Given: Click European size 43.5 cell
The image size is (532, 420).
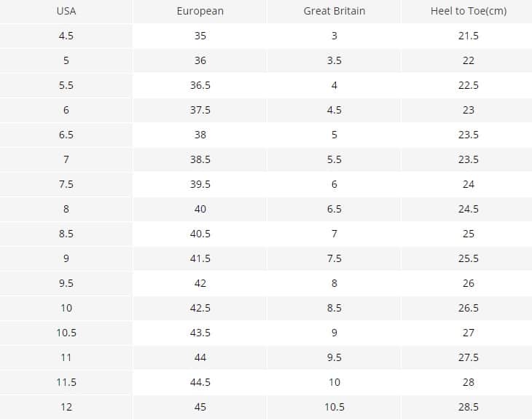Looking at the screenshot, I should 200,333.
